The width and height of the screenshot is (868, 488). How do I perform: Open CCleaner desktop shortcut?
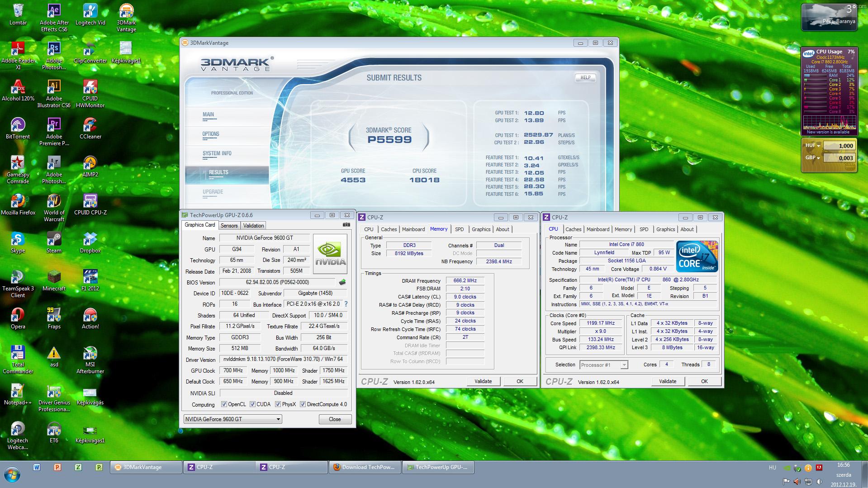coord(90,128)
